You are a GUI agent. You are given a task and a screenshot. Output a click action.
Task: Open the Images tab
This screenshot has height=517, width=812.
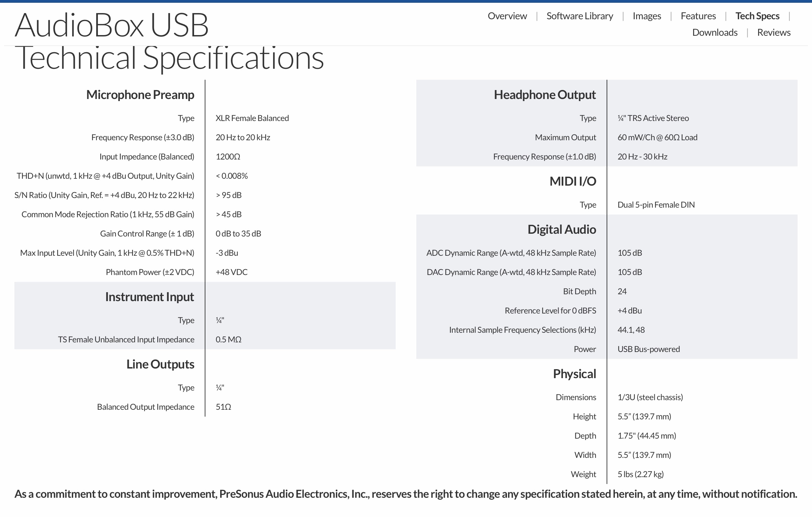tap(646, 16)
